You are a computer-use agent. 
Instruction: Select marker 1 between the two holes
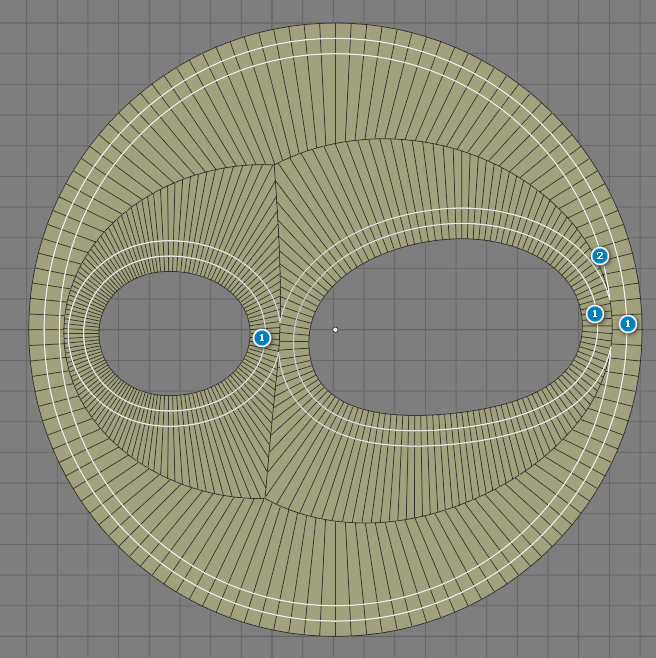tap(261, 338)
